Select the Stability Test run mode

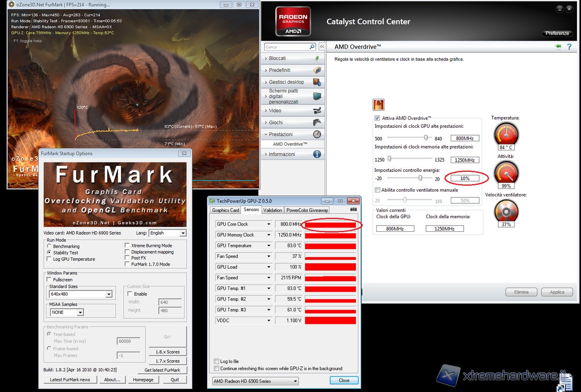(49, 253)
